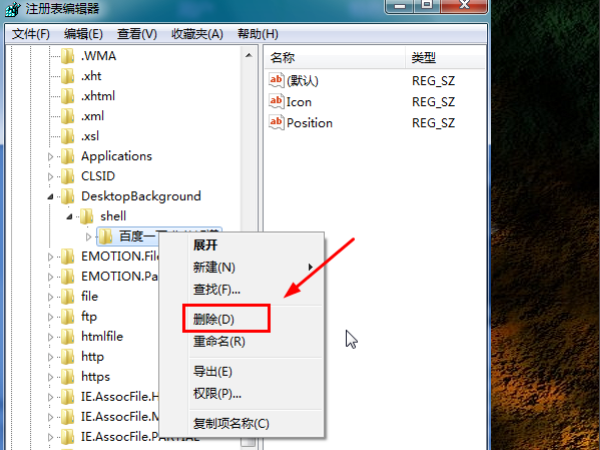The width and height of the screenshot is (600, 450).
Task: Select the Icon registry value icon
Action: click(x=276, y=101)
